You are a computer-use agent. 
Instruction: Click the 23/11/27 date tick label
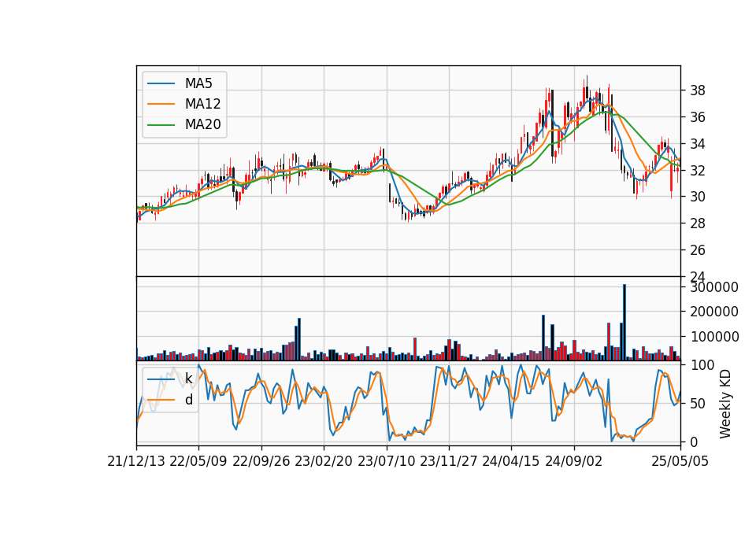click(x=448, y=462)
